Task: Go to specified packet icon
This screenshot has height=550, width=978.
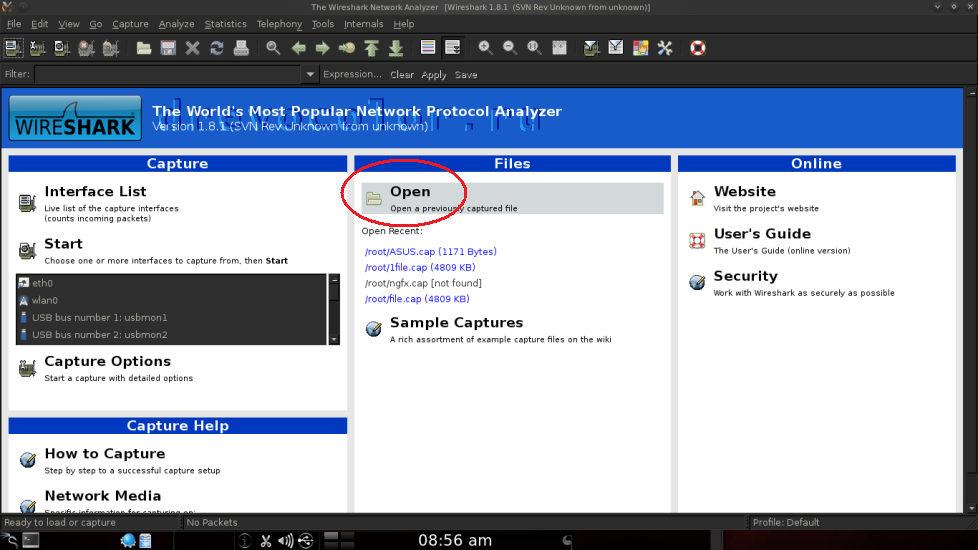Action: [347, 48]
